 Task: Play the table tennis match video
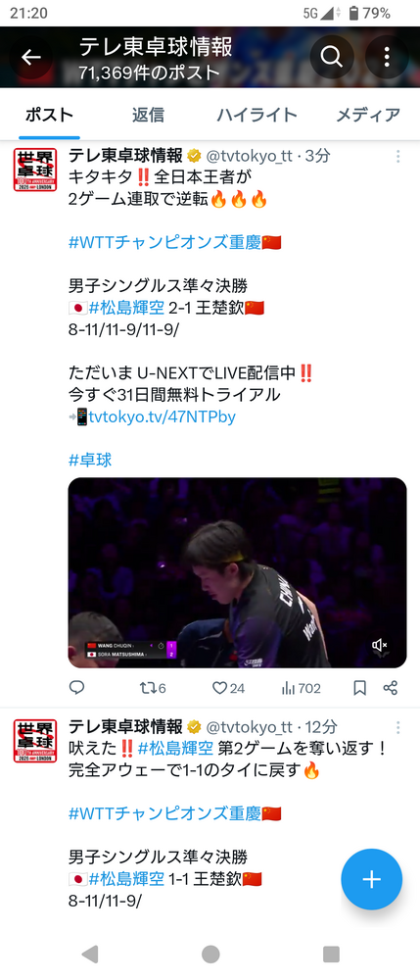[x=237, y=573]
